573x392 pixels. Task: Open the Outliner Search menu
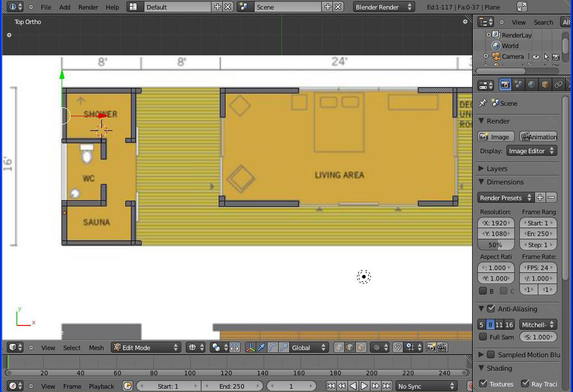point(543,23)
